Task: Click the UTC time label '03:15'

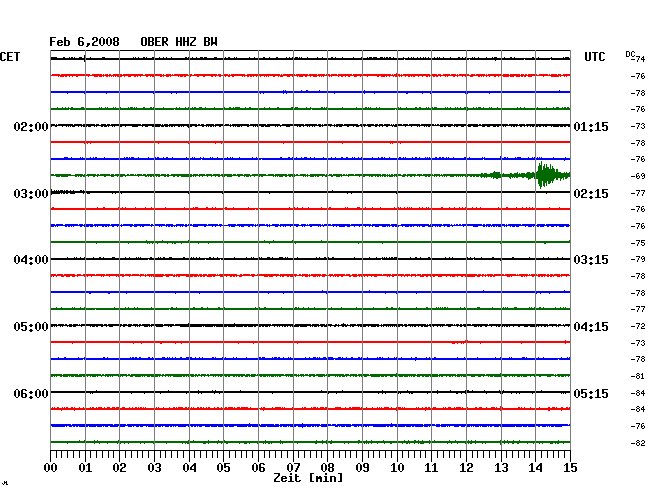Action: click(591, 260)
